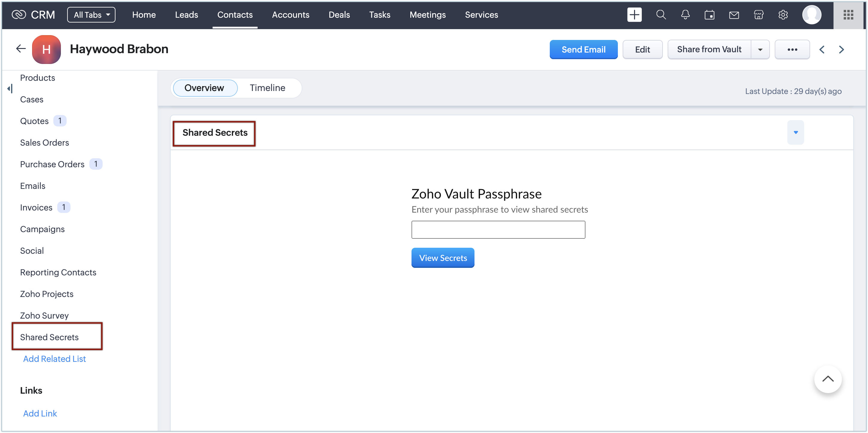The image size is (868, 433).
Task: Open the calendar icon in top bar
Action: click(x=709, y=14)
